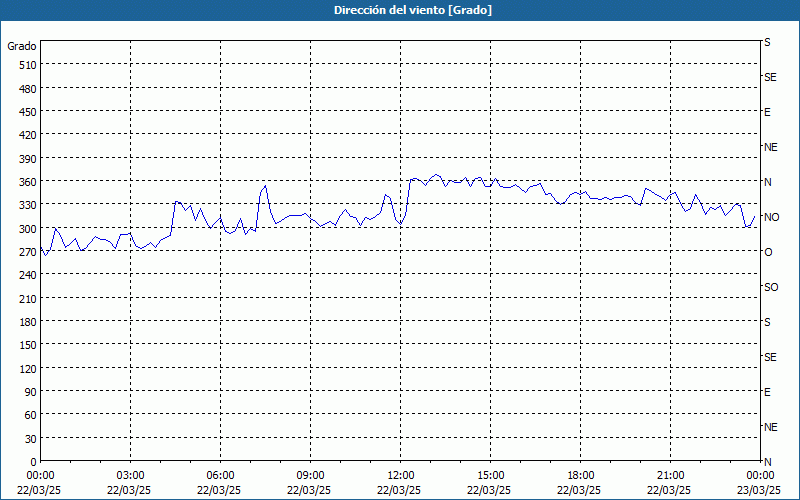800x500 pixels.
Task: Click the 'O' compass direction label
Action: (768, 252)
